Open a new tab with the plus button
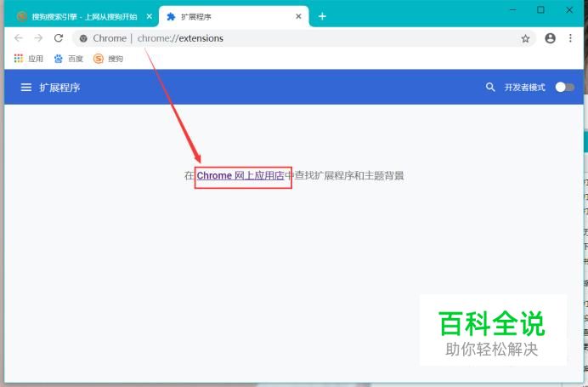Screen dimensions: 588x387 [x=322, y=16]
